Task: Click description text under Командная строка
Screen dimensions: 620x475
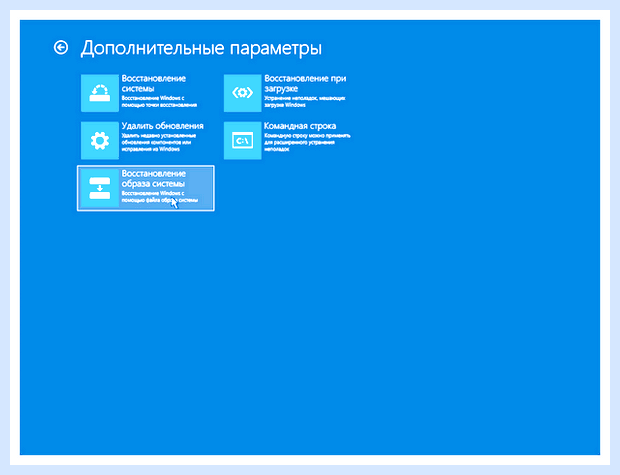Action: tap(307, 142)
